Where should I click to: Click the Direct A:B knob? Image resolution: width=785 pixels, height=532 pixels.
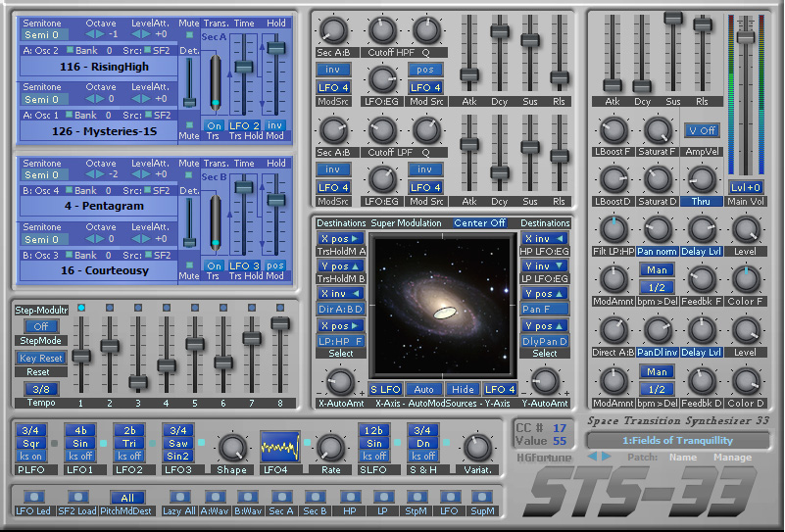click(x=613, y=330)
